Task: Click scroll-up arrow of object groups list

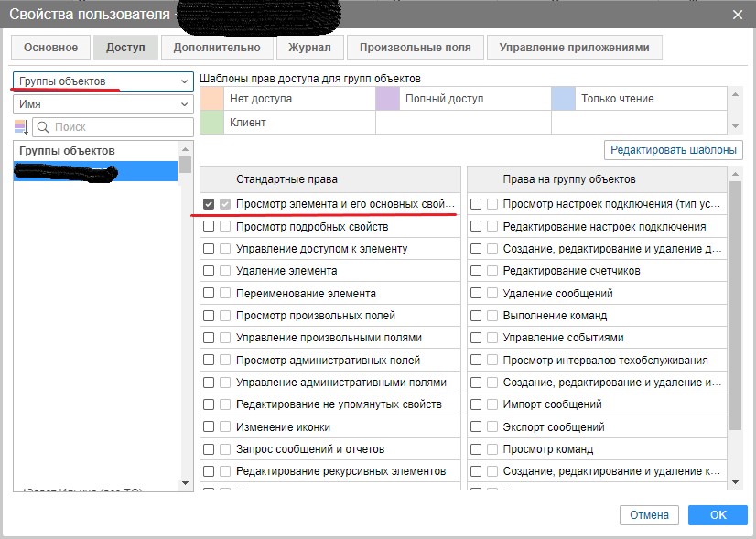Action: pos(186,148)
